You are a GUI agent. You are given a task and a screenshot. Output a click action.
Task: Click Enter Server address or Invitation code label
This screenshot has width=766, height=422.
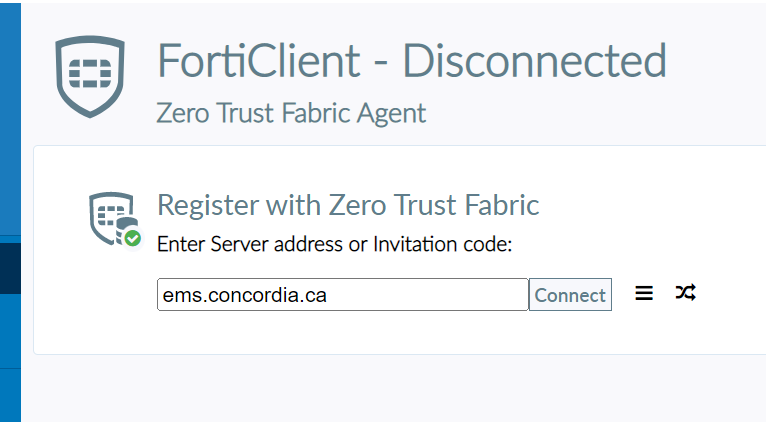tap(335, 244)
